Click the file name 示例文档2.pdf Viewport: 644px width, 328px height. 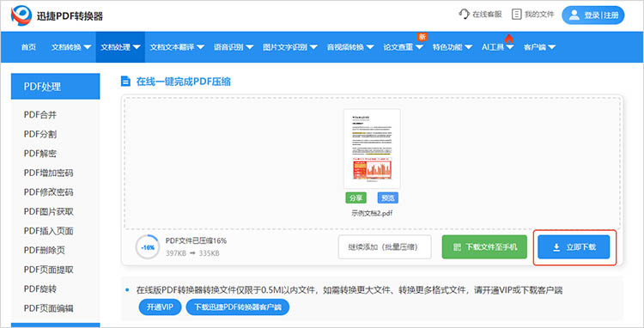click(372, 214)
